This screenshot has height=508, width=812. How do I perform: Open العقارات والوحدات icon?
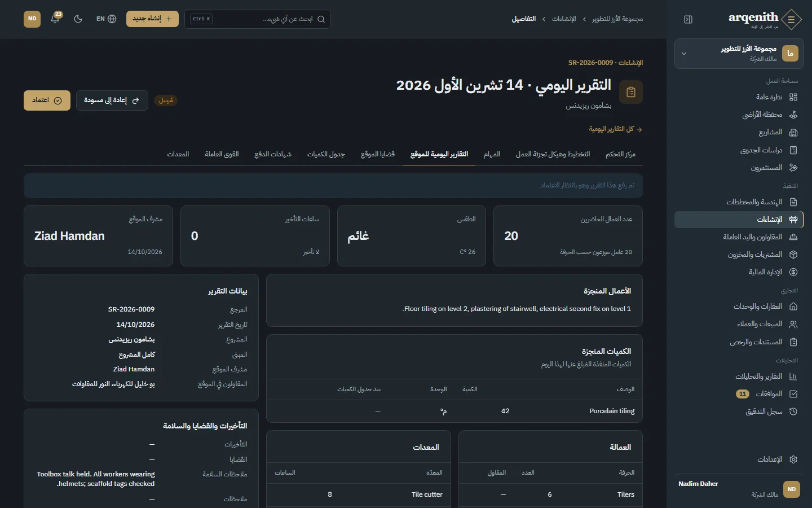[x=793, y=306]
